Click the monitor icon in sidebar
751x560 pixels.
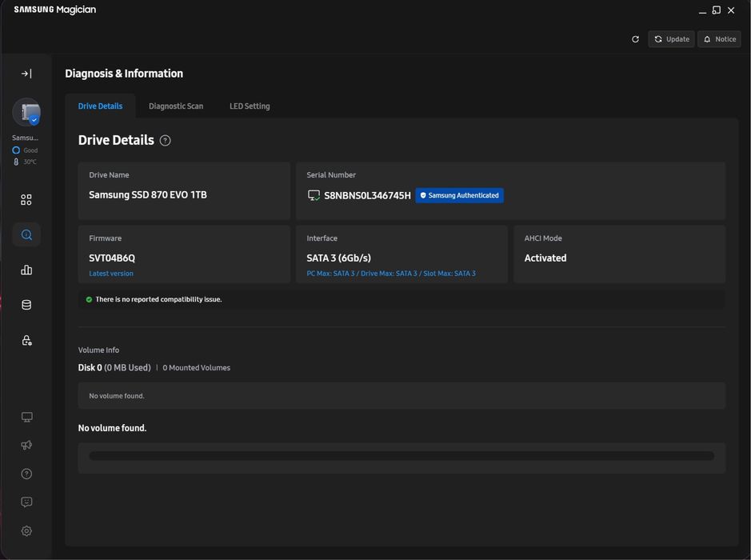pos(27,417)
